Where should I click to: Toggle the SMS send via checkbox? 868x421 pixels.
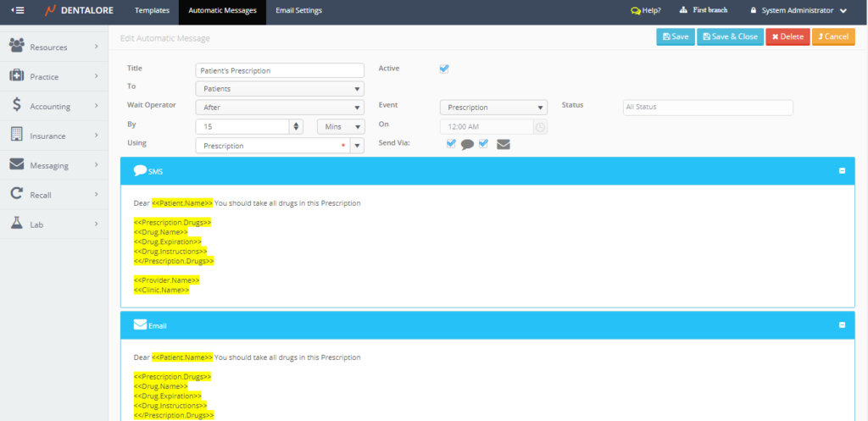tap(452, 143)
